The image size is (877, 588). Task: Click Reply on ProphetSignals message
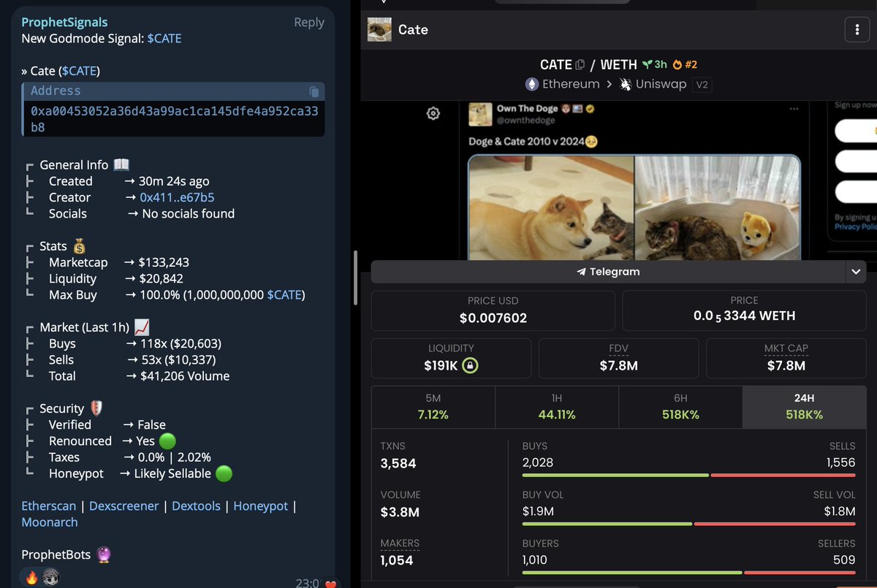pyautogui.click(x=309, y=23)
